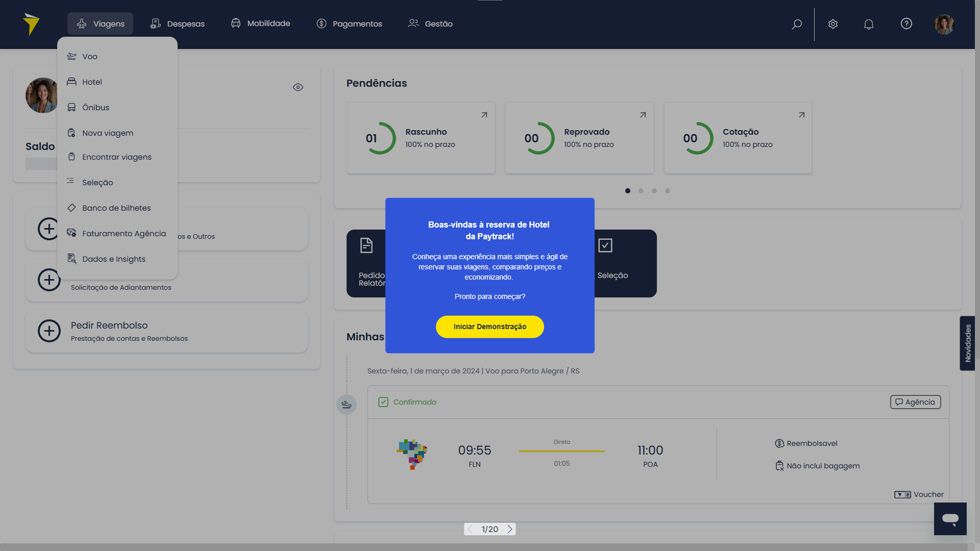The image size is (980, 551).
Task: Click the Paytrack yellow arrow logo
Action: (31, 24)
